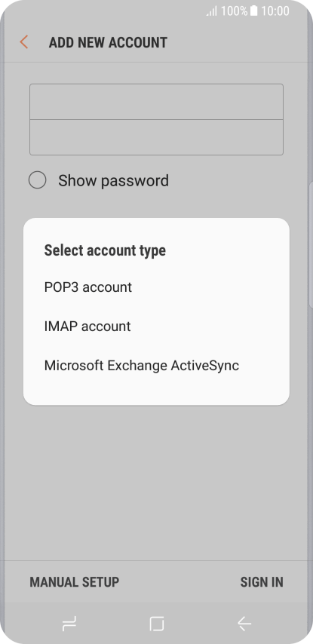The width and height of the screenshot is (313, 644).
Task: Tap the signal strength icon in status bar
Action: 211,11
